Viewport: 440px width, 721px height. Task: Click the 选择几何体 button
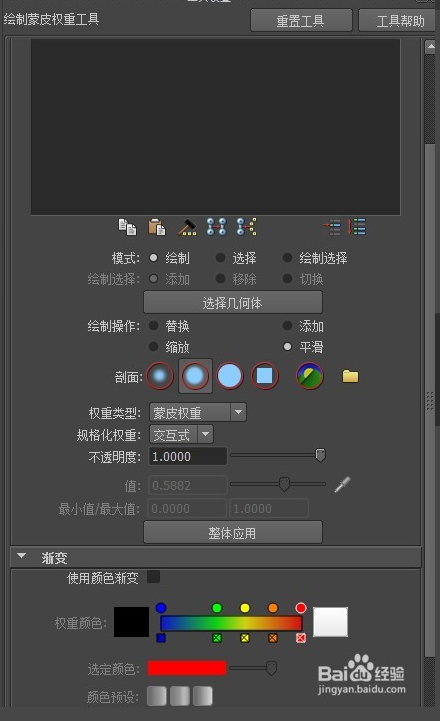[x=233, y=303]
